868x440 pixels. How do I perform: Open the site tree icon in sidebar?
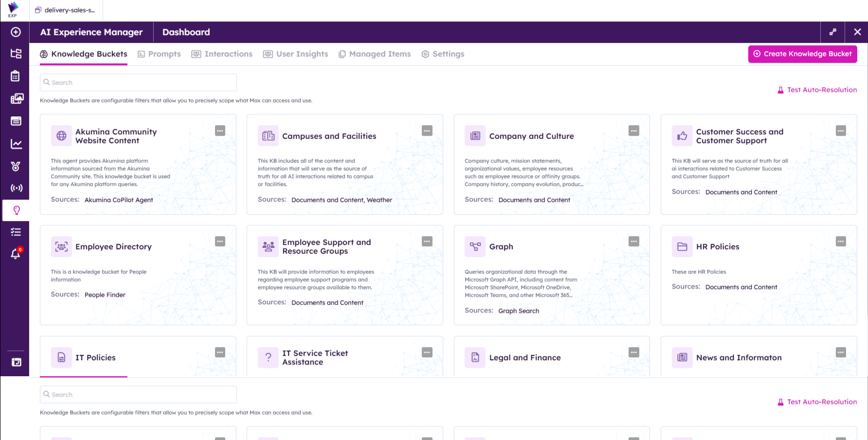(16, 54)
